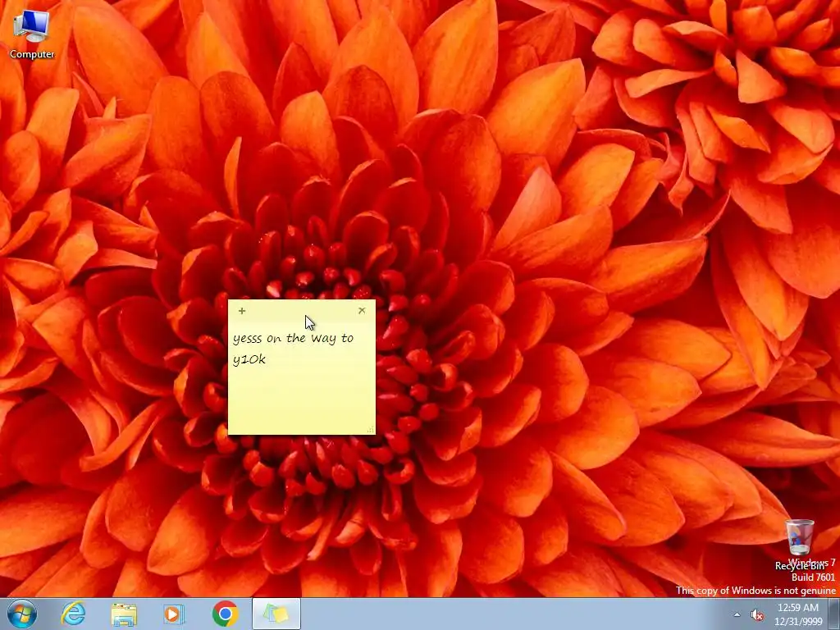Launch Internet Explorer from the taskbar
The image size is (840, 630).
pos(73,614)
